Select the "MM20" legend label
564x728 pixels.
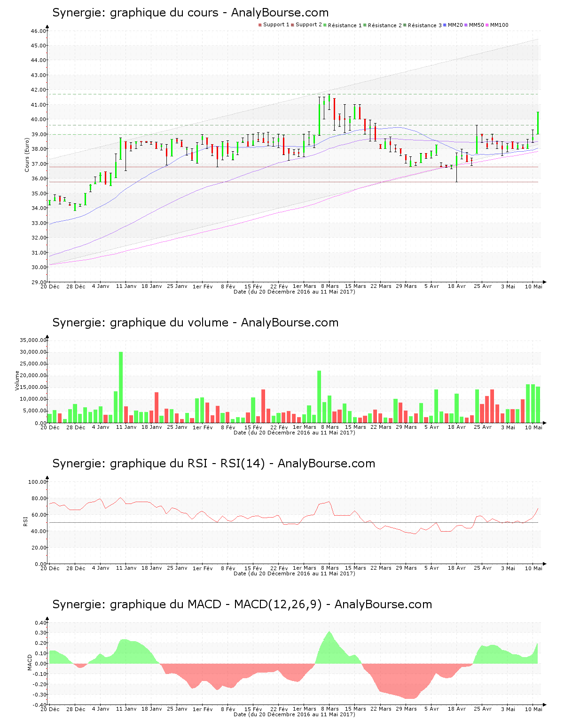(x=455, y=25)
